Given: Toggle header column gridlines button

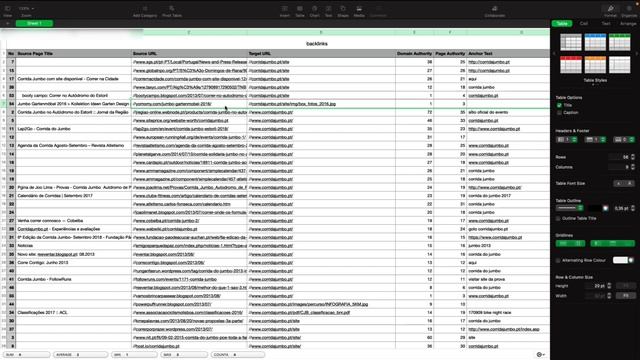Looking at the screenshot, I should click(597, 243).
